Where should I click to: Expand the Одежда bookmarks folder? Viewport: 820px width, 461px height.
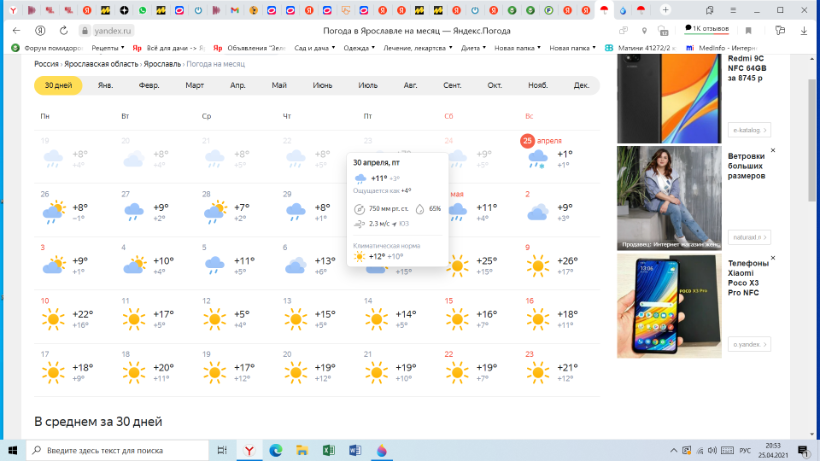358,48
